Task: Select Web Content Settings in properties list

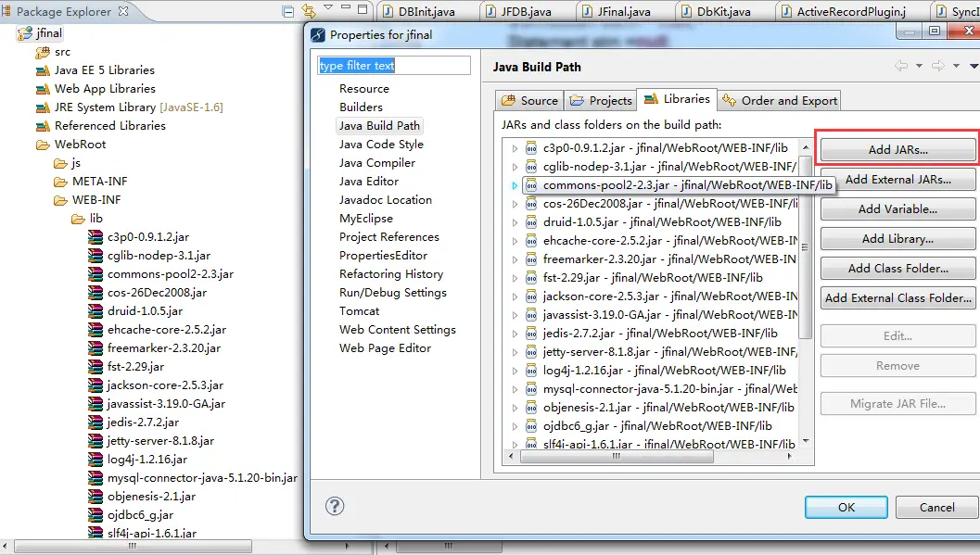Action: (398, 330)
